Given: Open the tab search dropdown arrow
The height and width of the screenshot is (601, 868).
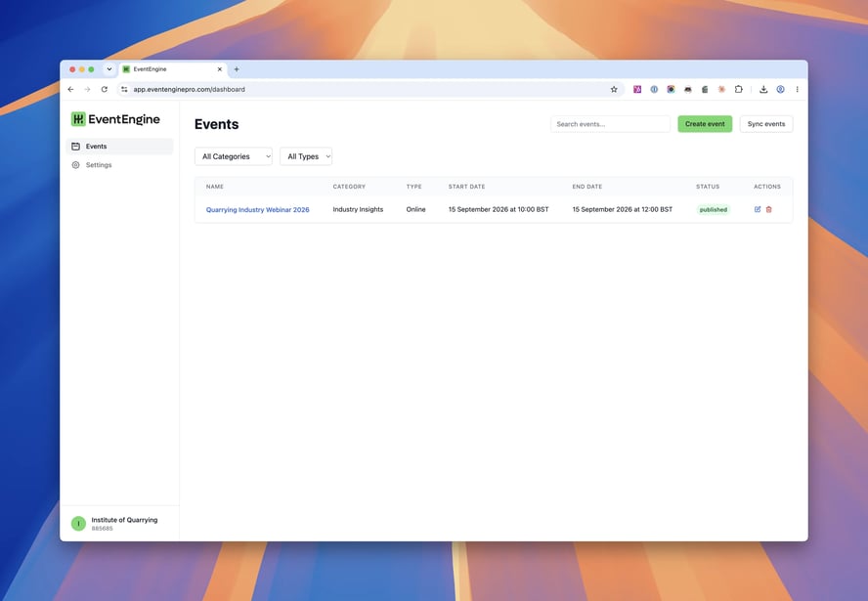Looking at the screenshot, I should [x=109, y=69].
